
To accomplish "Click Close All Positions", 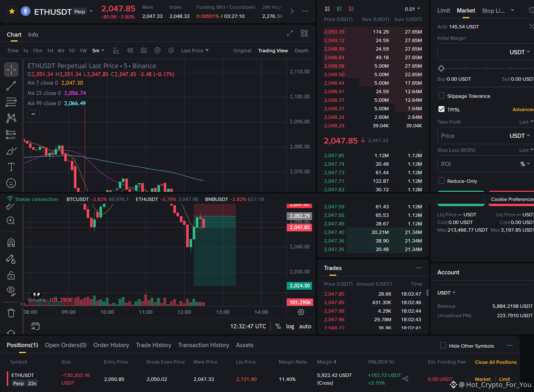I will [496, 362].
